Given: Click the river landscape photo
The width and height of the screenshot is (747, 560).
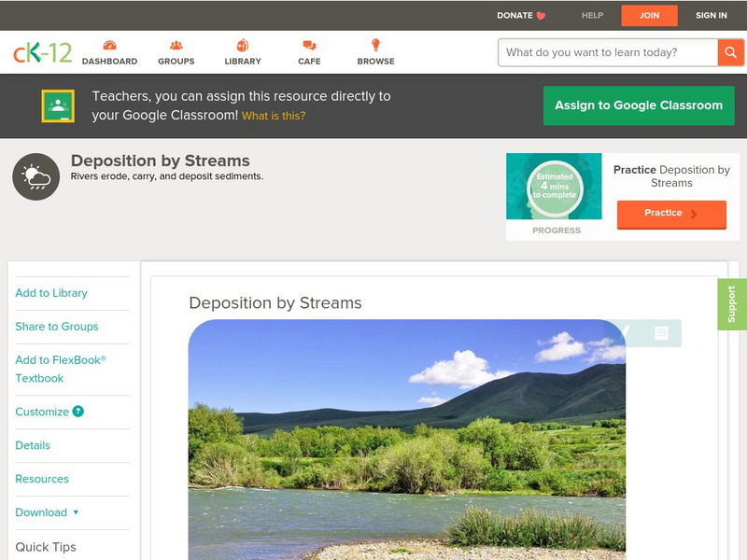Looking at the screenshot, I should click(407, 440).
